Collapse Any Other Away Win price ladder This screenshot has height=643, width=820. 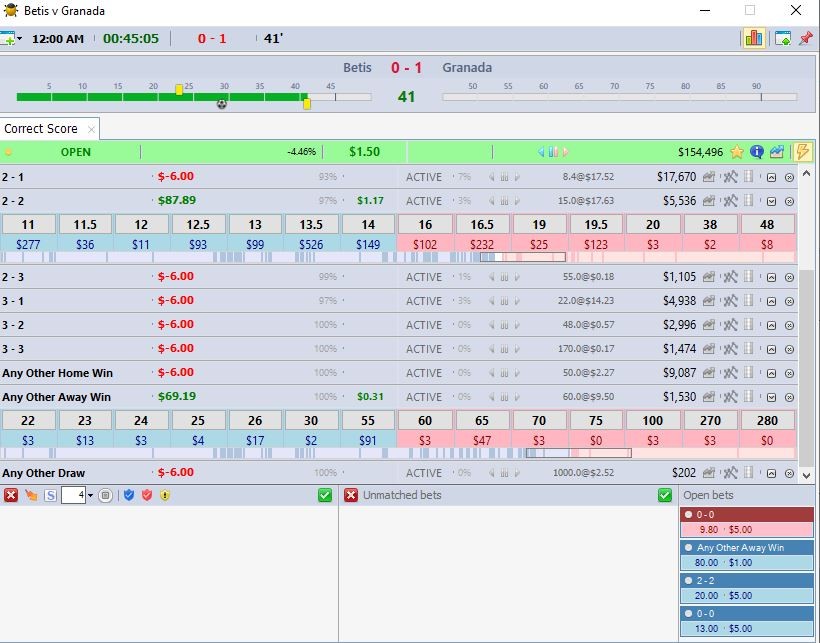tap(771, 397)
